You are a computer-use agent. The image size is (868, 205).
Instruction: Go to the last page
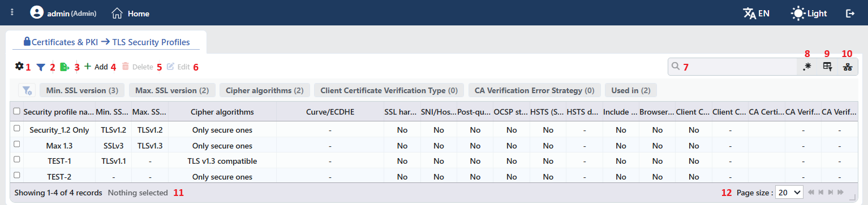point(840,193)
